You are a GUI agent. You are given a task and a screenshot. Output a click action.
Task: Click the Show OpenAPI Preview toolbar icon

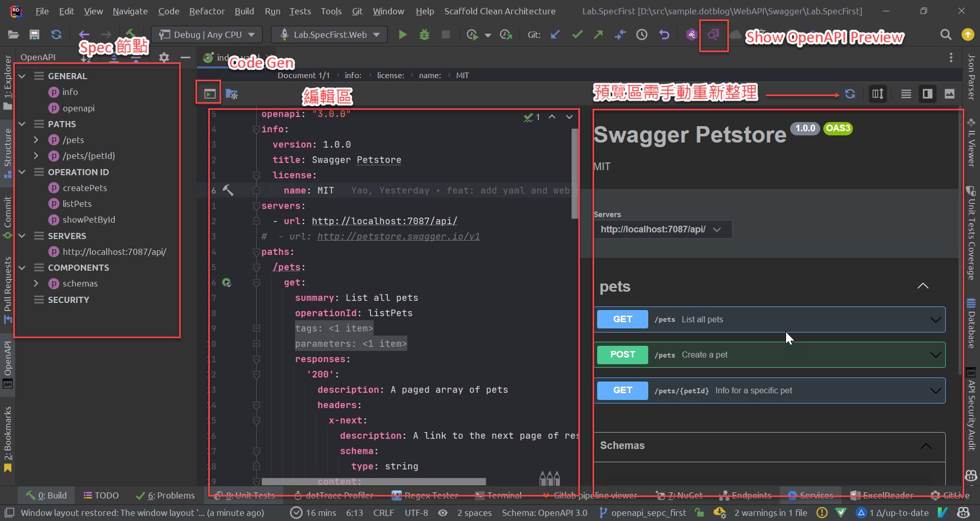(713, 35)
